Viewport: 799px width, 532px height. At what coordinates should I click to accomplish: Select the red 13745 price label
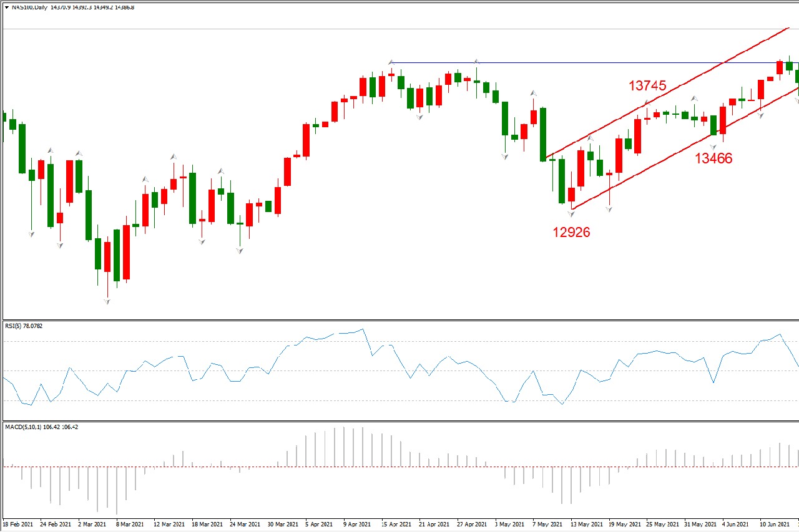(647, 86)
